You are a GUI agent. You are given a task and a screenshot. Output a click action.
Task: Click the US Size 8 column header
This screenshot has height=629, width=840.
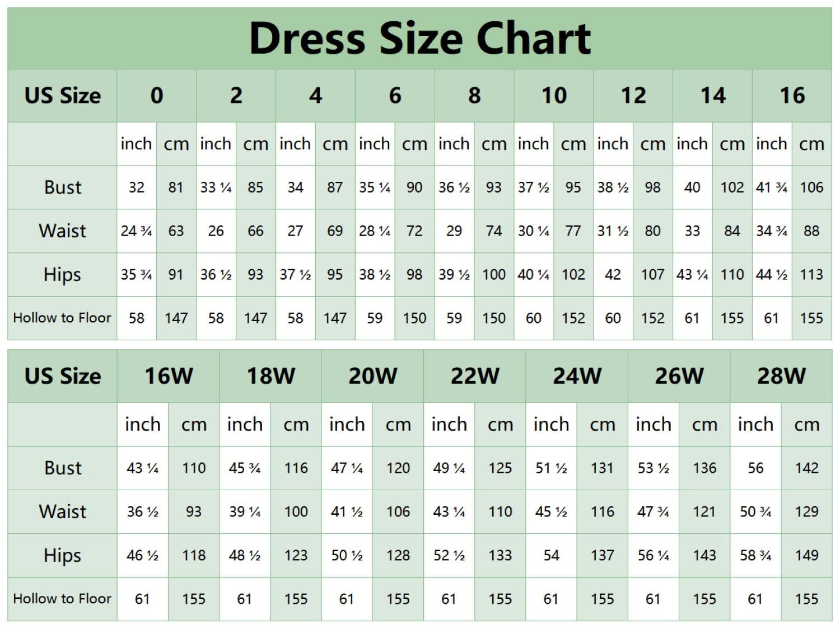[474, 96]
